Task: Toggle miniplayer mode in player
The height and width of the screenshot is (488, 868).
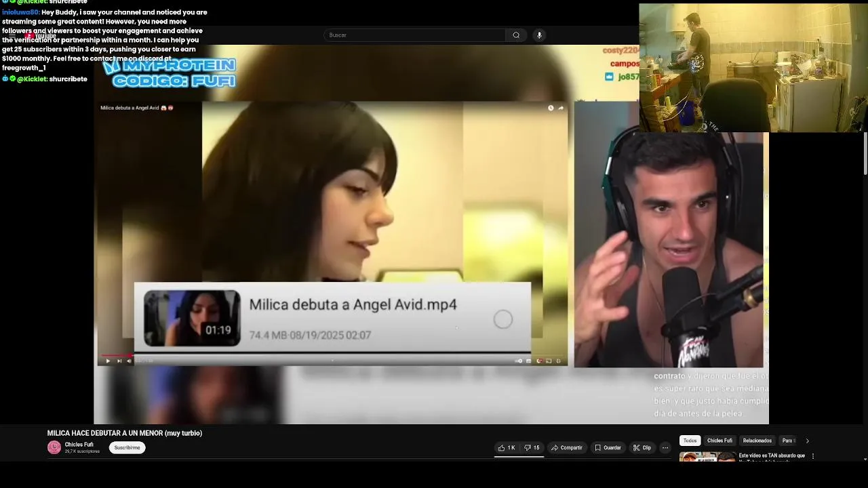Action: coord(549,361)
